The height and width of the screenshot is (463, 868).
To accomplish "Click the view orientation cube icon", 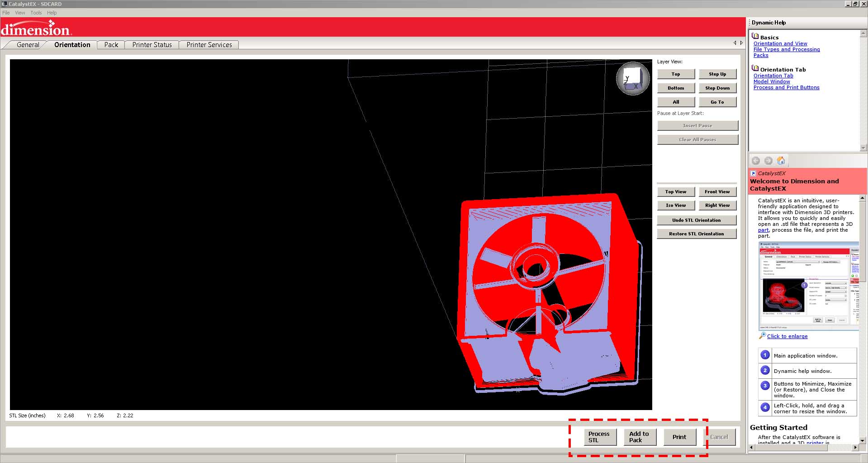I will point(633,78).
